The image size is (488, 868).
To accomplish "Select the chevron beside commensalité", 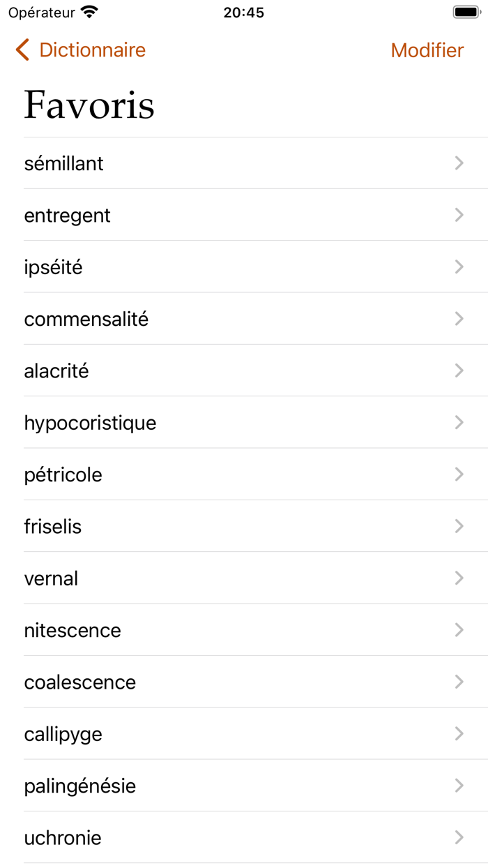I will (459, 319).
